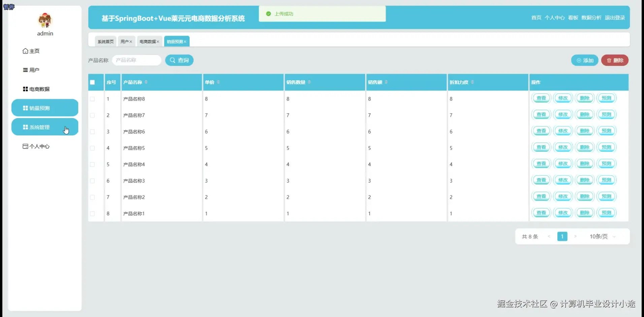Sort by the 产品名称 column arrows
The height and width of the screenshot is (317, 644).
pyautogui.click(x=146, y=82)
